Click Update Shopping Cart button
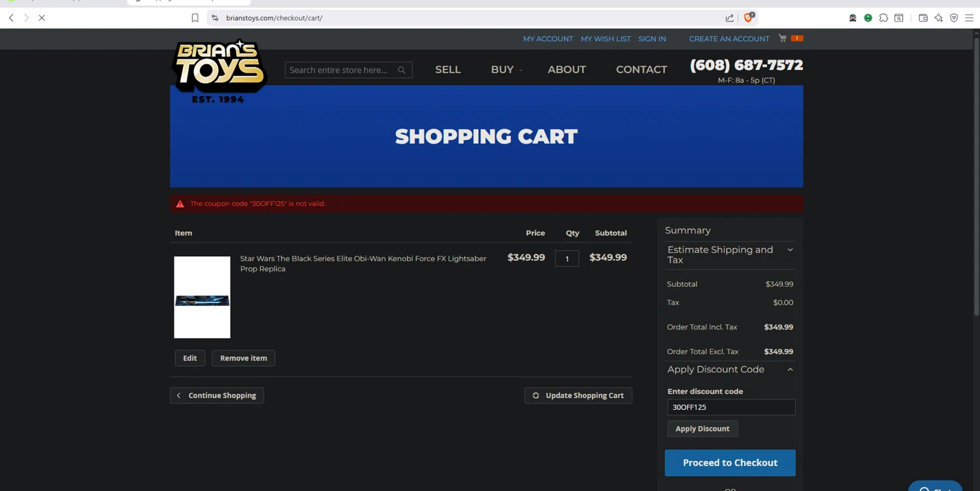The image size is (980, 491). tap(578, 396)
